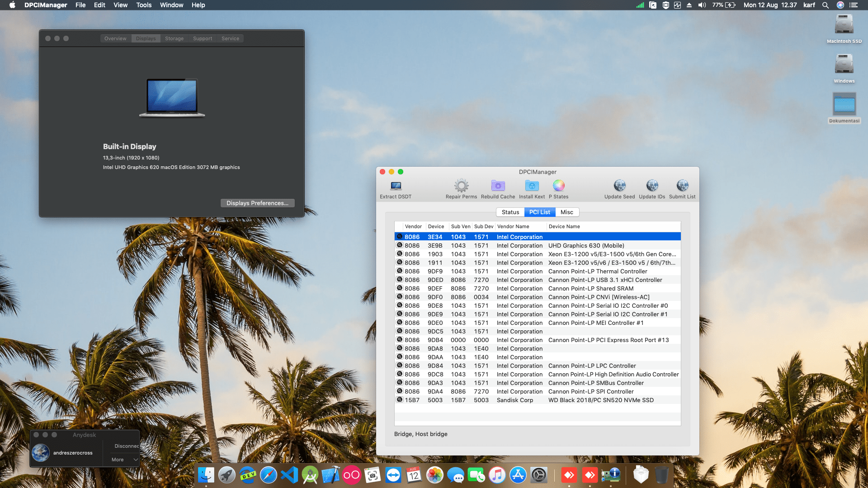Open the Tools menu
The image size is (868, 488).
(x=144, y=5)
